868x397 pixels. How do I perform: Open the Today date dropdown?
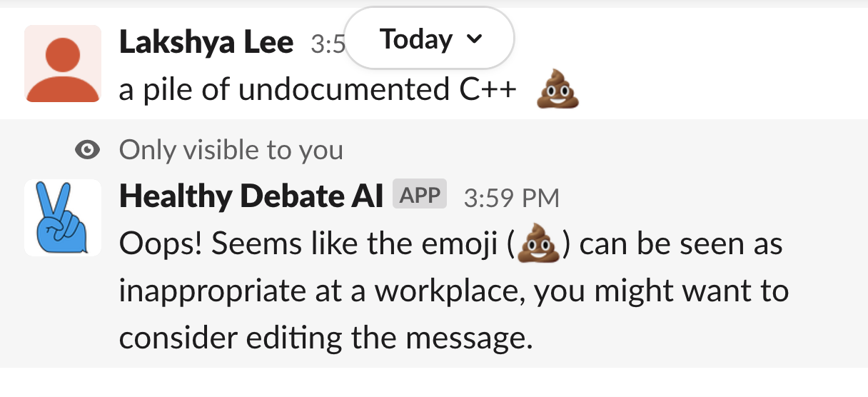pos(431,39)
